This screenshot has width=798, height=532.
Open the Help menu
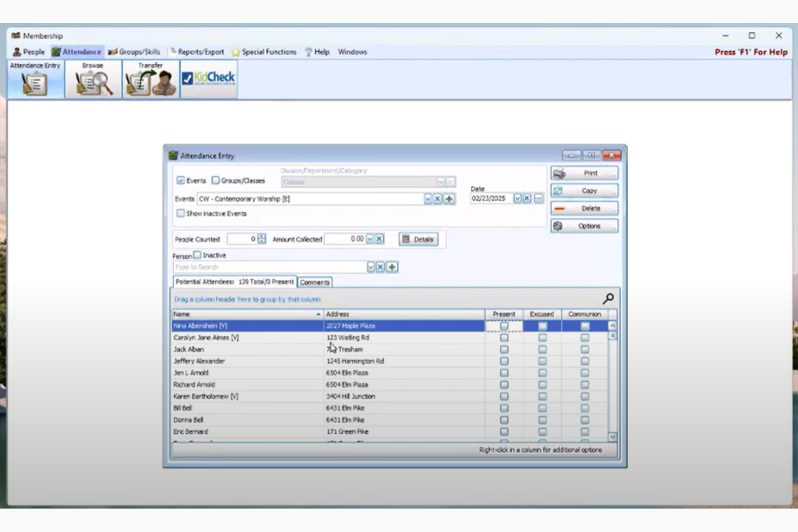tap(318, 52)
